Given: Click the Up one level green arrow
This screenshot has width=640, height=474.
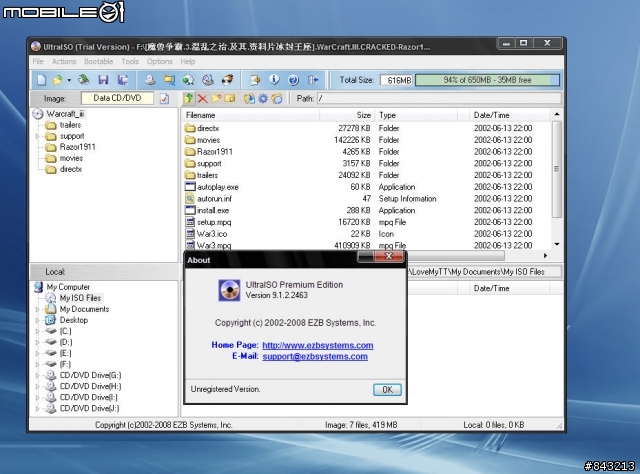Looking at the screenshot, I should coord(189,98).
